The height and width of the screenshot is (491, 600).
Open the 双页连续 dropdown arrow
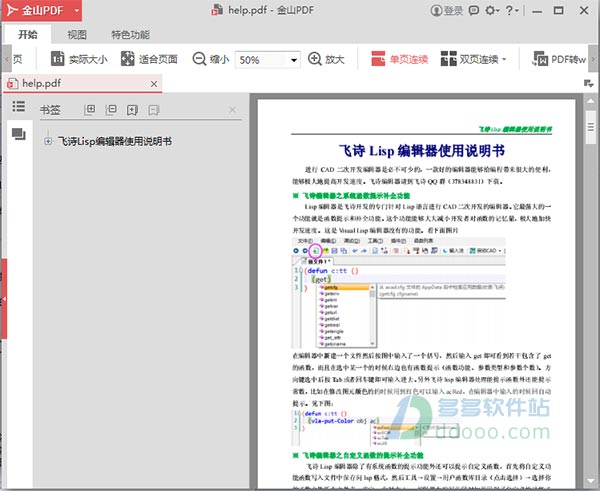click(x=504, y=59)
